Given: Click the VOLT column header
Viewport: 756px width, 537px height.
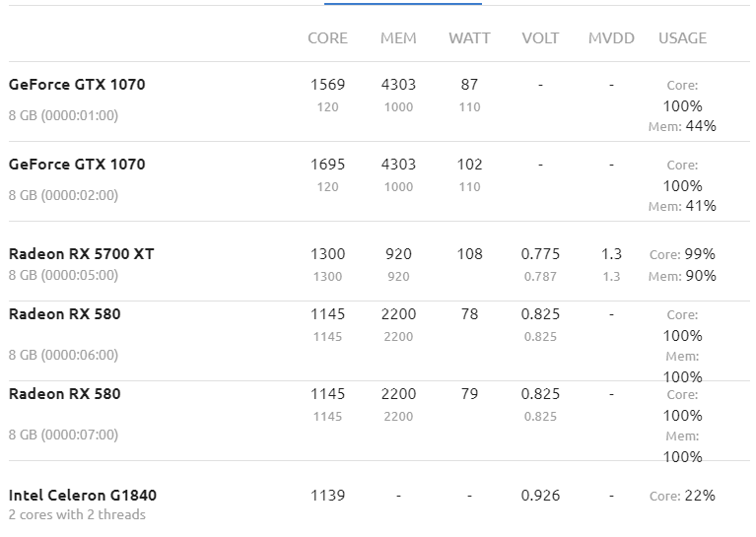Looking at the screenshot, I should click(540, 38).
